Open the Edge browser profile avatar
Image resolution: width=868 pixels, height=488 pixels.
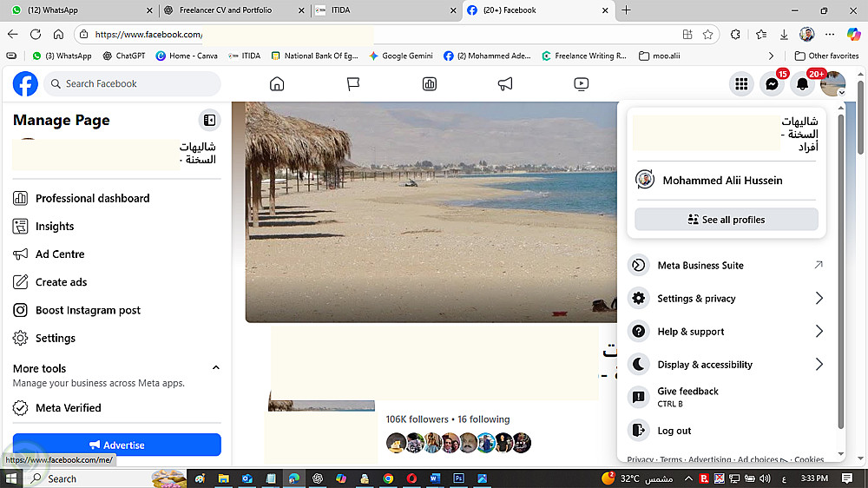[x=806, y=35]
